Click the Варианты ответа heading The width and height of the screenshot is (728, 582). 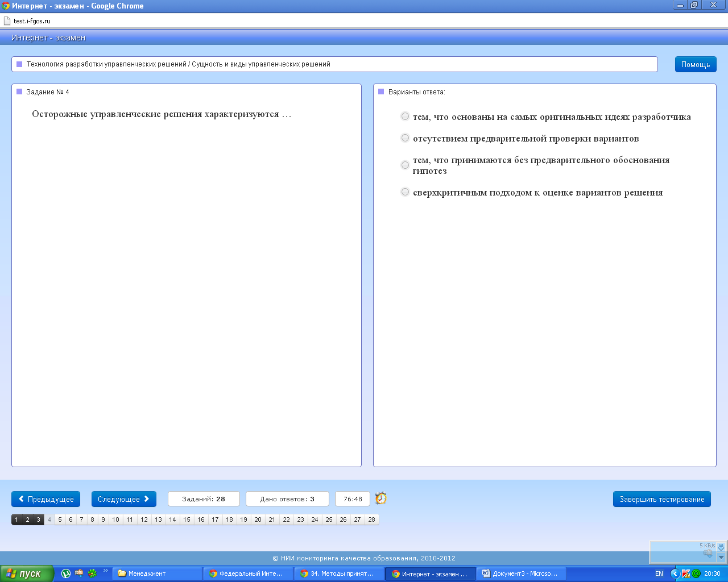click(x=417, y=92)
